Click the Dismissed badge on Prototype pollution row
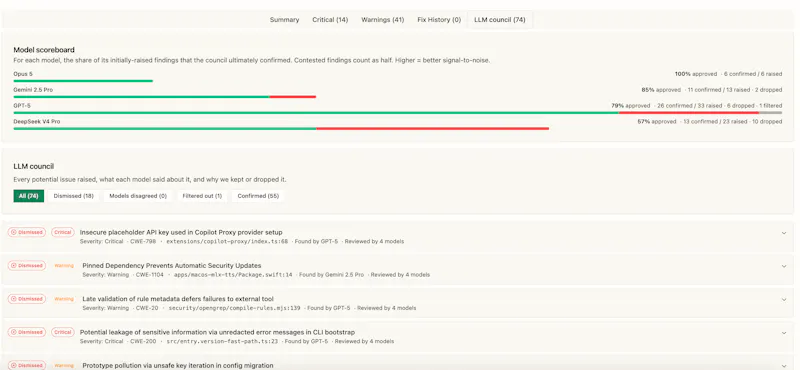The height and width of the screenshot is (370, 800). tap(27, 365)
